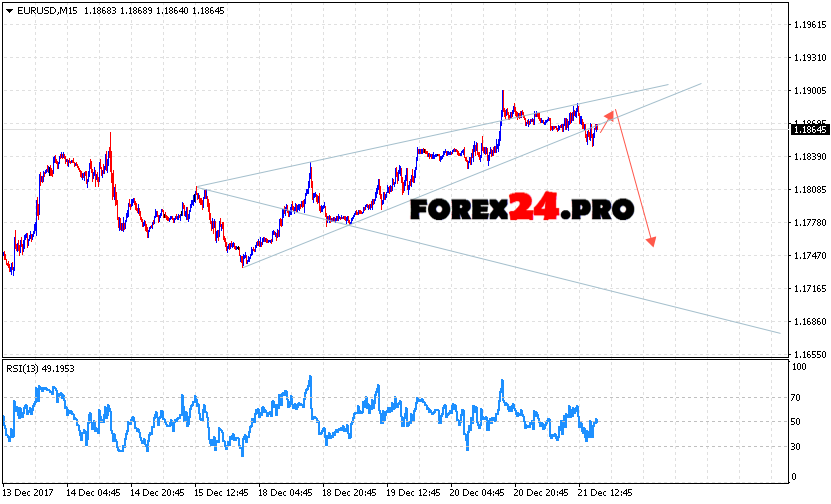Viewport: 831px width, 504px height.
Task: Click the FOREX text in the watermark
Action: (458, 209)
